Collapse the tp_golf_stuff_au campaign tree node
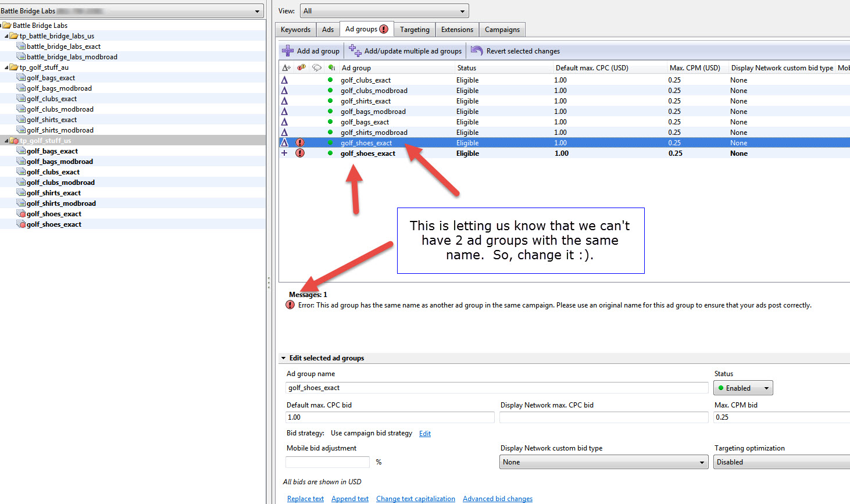 point(6,67)
